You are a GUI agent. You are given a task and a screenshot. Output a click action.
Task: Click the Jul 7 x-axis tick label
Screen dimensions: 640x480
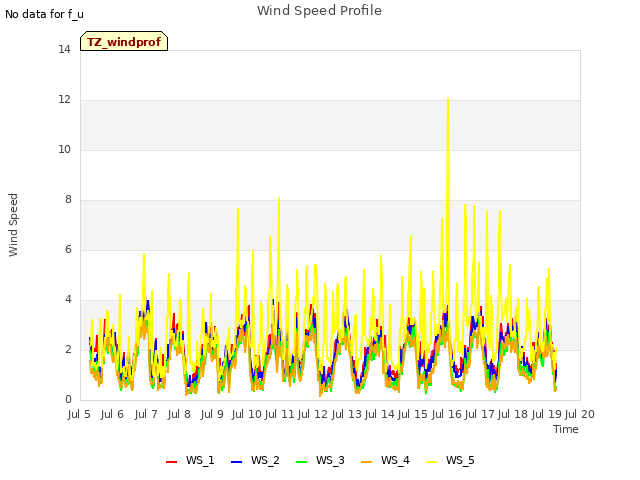tap(146, 414)
